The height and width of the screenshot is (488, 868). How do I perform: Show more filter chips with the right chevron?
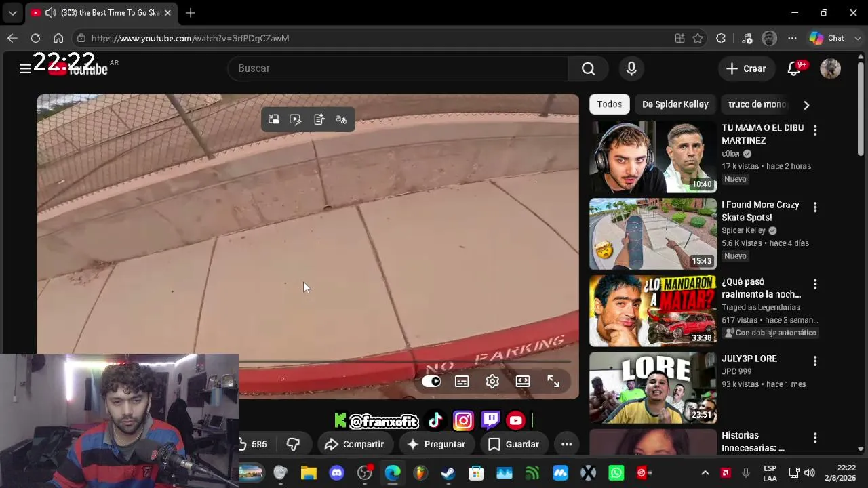806,105
